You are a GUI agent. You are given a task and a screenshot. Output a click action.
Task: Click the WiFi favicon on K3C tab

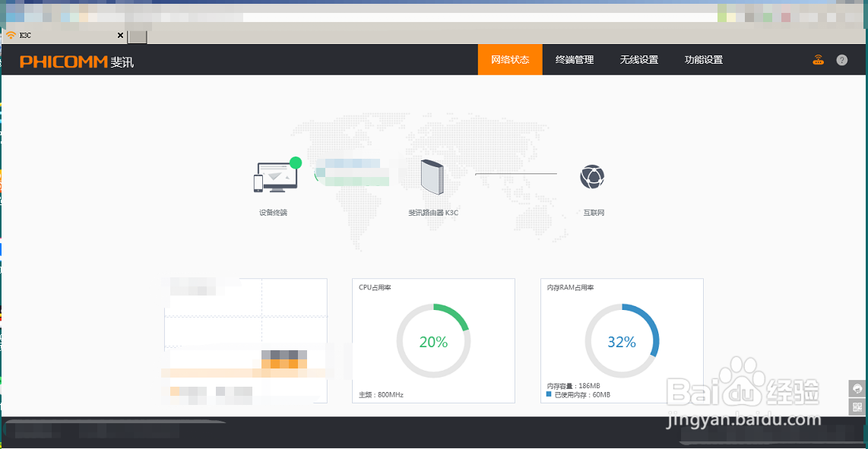tap(11, 36)
